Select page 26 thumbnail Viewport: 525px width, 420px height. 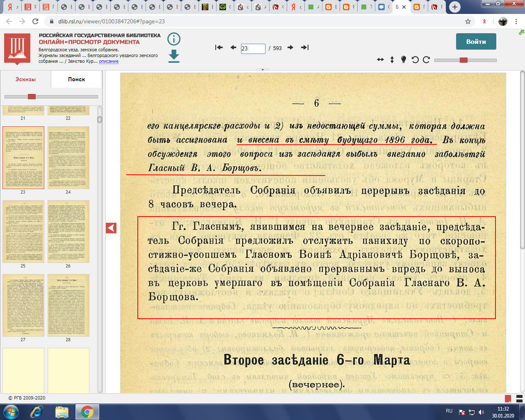pos(68,231)
